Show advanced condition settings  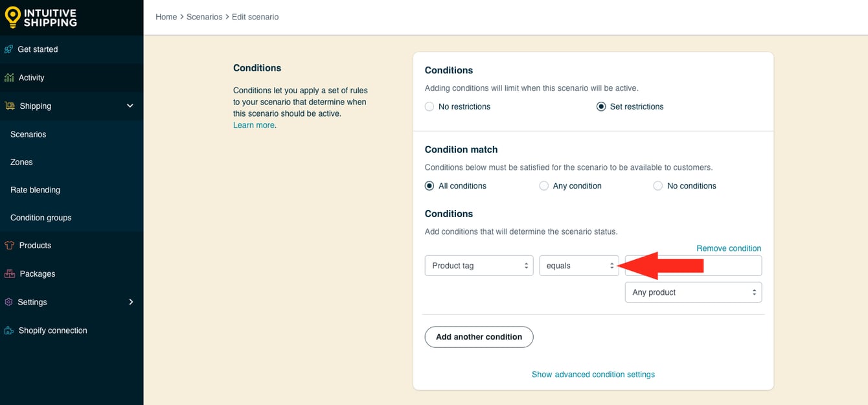tap(593, 374)
